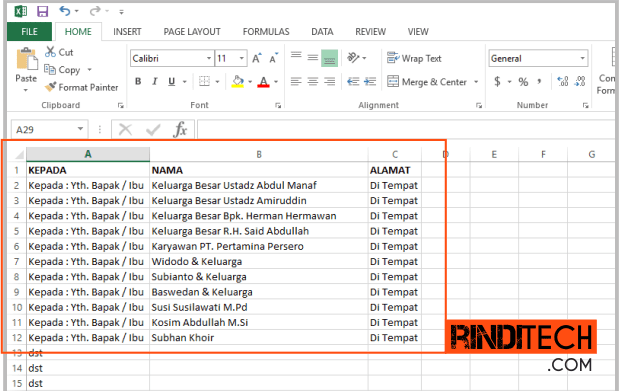
Task: Expand font color dropdown arrow
Action: click(x=276, y=82)
